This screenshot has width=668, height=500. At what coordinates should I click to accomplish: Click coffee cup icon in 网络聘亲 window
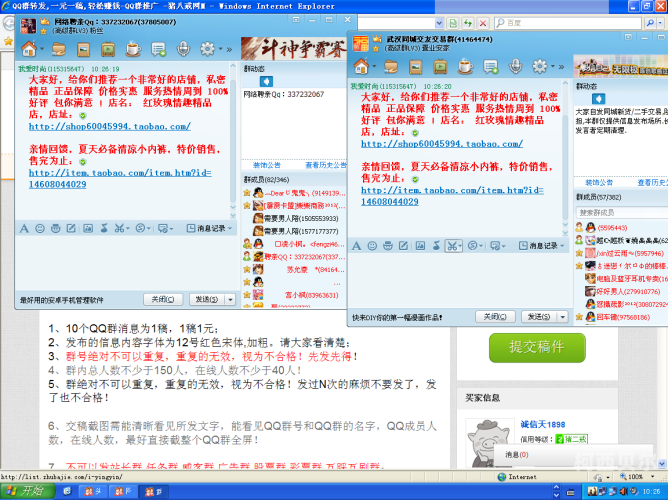(133, 50)
